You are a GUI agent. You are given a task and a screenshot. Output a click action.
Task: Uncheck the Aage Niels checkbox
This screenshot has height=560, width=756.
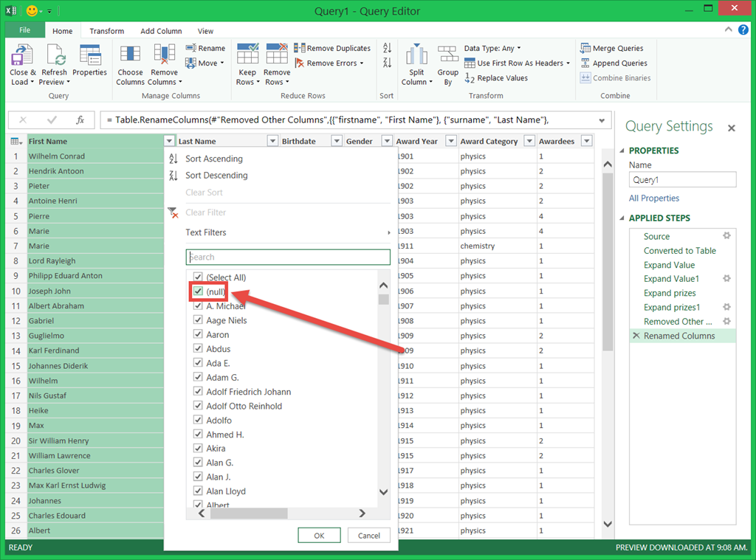coord(198,320)
